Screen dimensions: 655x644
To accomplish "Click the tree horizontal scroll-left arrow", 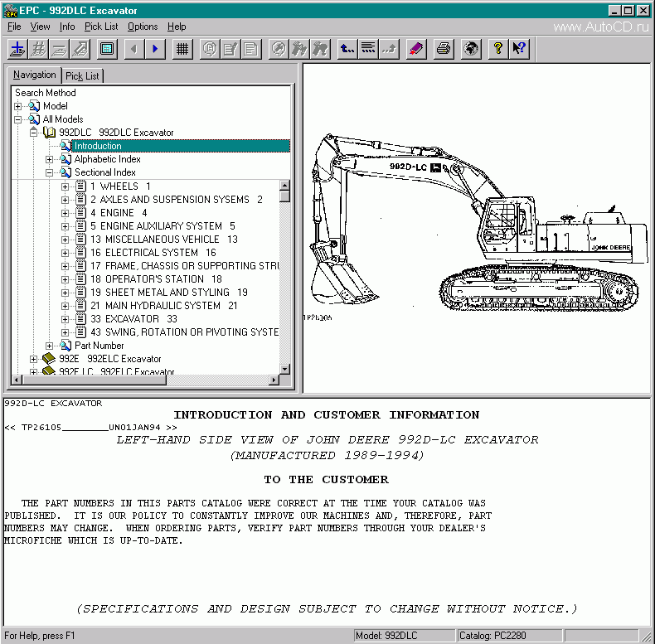I will [x=17, y=380].
